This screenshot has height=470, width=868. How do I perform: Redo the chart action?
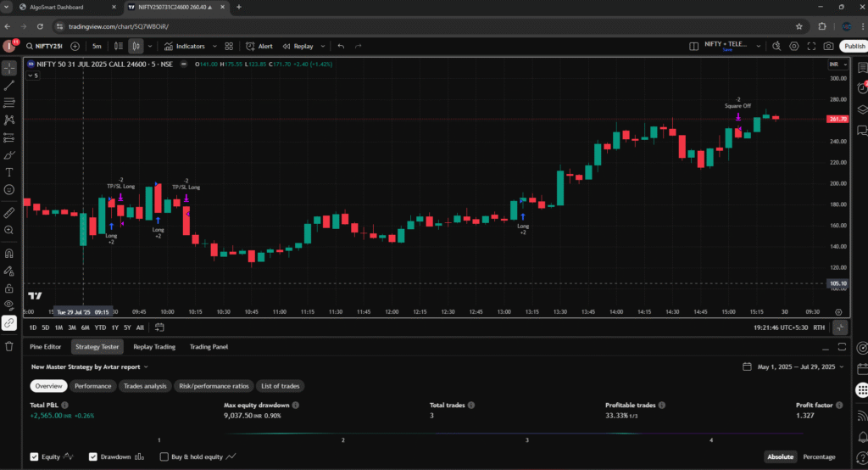point(359,46)
